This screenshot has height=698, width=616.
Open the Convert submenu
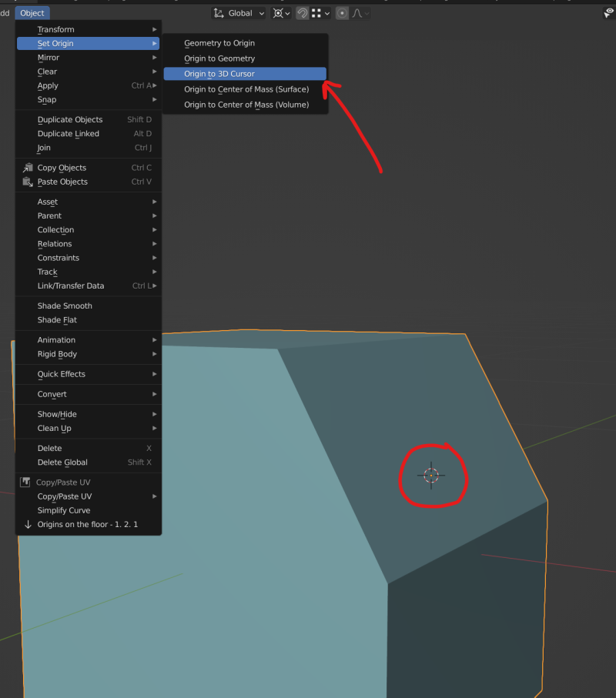[x=89, y=394]
